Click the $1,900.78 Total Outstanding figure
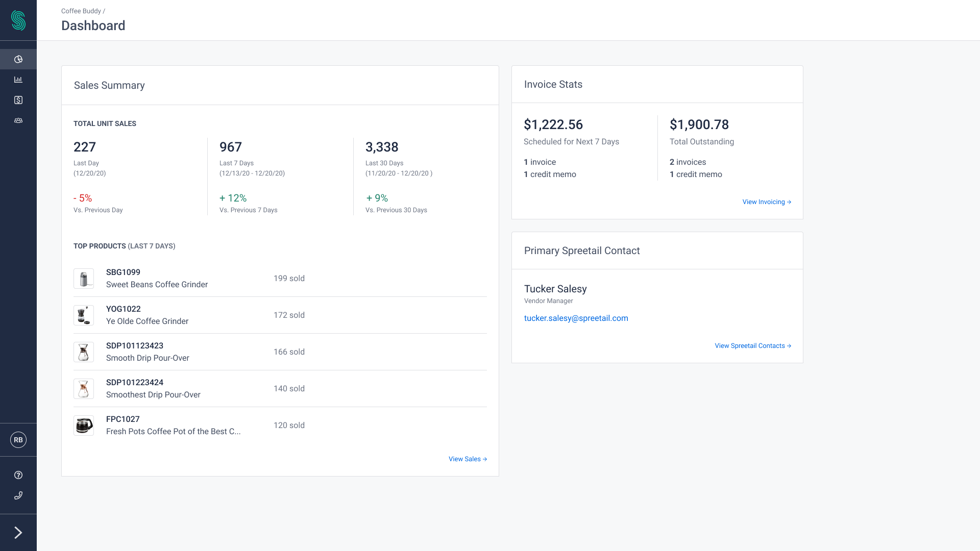980x551 pixels. pos(699,124)
